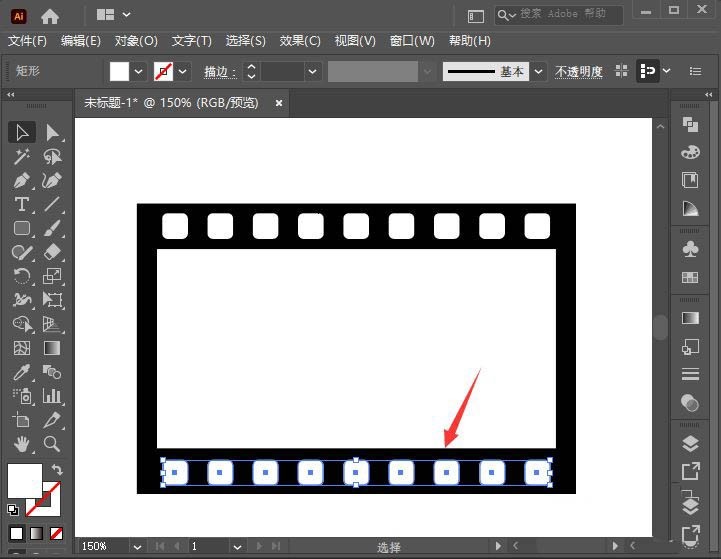The height and width of the screenshot is (559, 721).
Task: Swap fill and stroke colors
Action: tap(57, 469)
